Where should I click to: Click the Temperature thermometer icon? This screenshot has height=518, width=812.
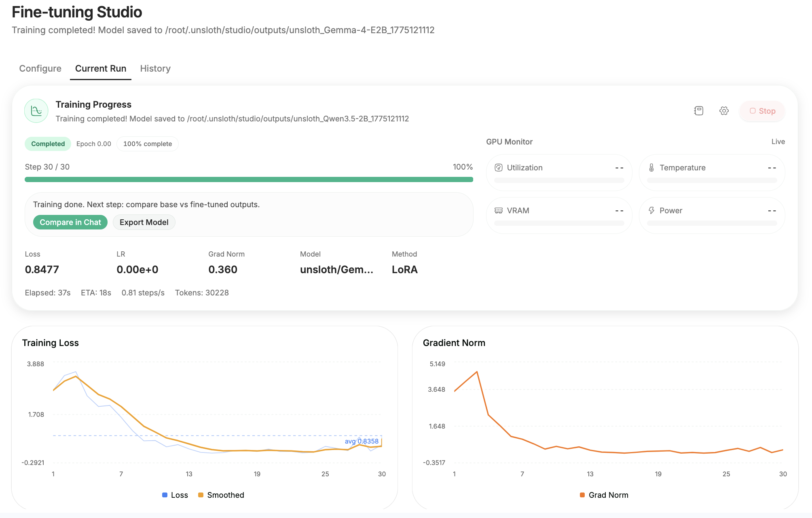(651, 168)
